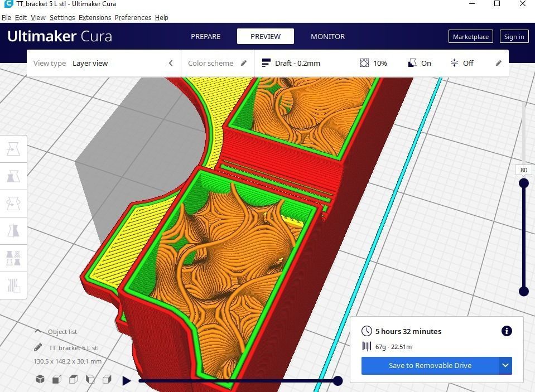535x392 pixels.
Task: Click the Draft 0.2mm profile icon
Action: [266, 63]
